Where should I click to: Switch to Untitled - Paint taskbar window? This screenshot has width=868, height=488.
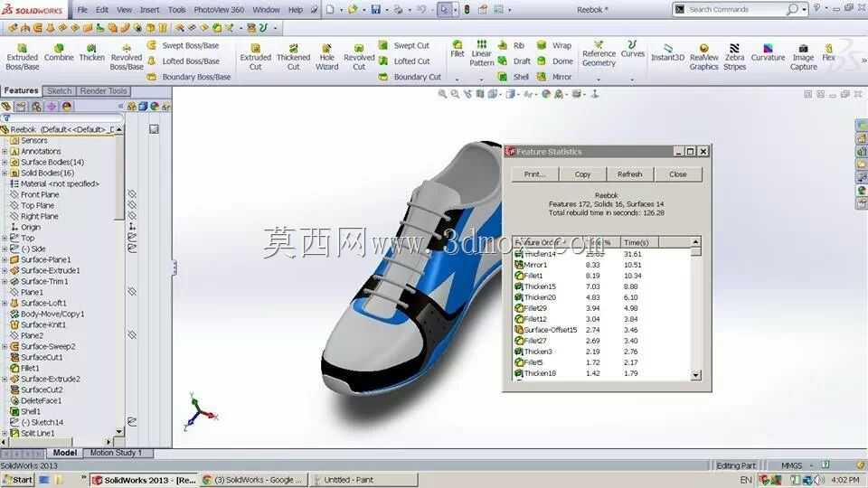362,480
